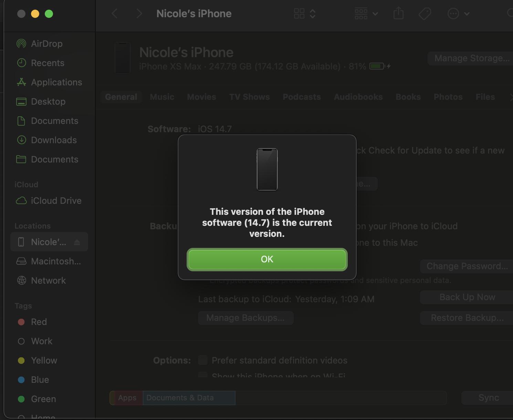This screenshot has width=513, height=420.
Task: Click the Edit Tags toolbar icon
Action: pos(425,14)
